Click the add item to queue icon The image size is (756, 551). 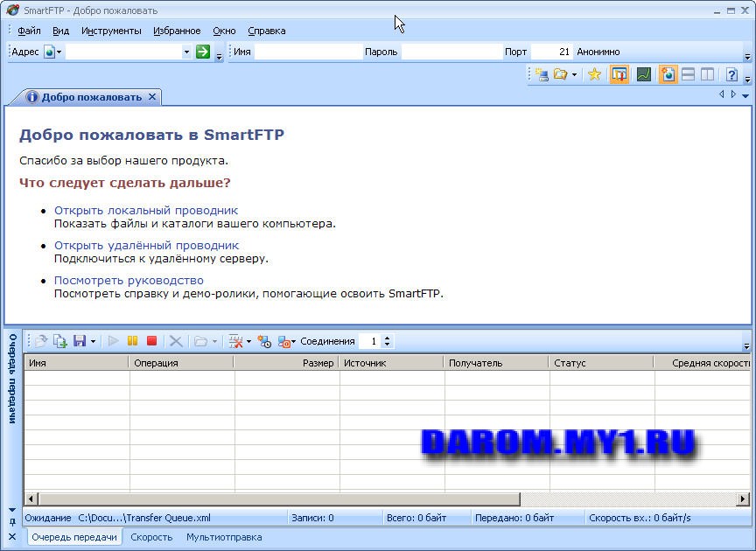click(x=59, y=341)
